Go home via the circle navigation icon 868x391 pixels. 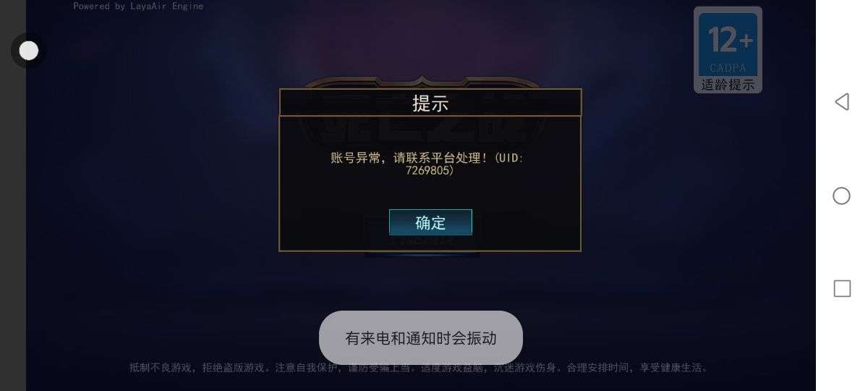[841, 195]
